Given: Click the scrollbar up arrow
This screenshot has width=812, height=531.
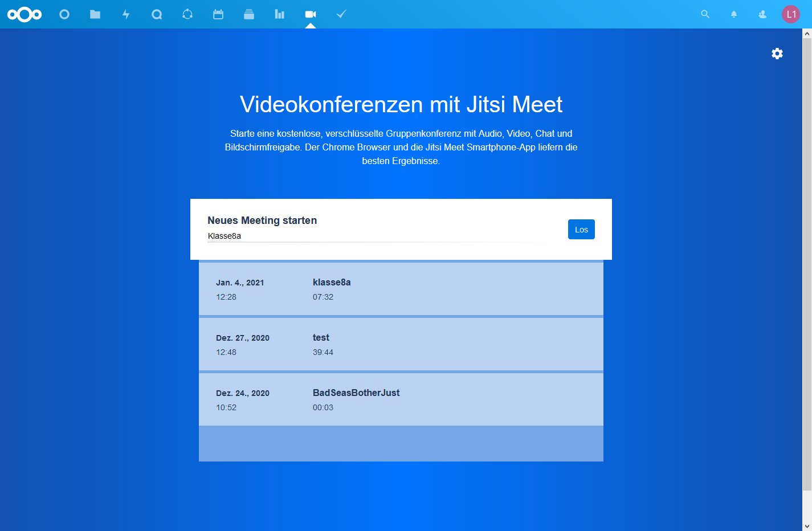Looking at the screenshot, I should [x=807, y=34].
